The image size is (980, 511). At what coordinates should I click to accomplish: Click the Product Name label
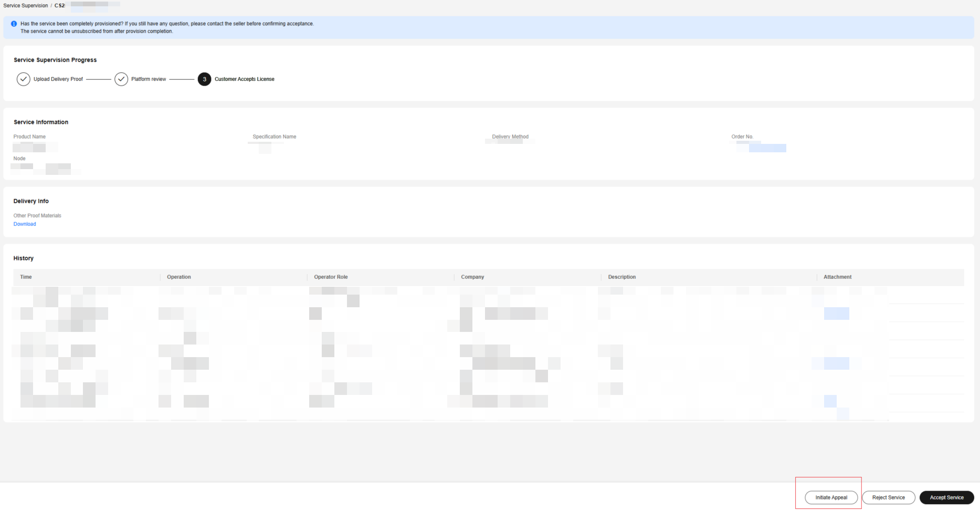tap(29, 137)
